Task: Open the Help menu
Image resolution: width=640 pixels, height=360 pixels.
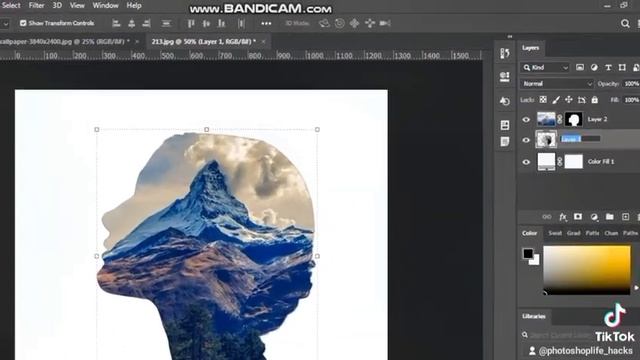Action: [134, 5]
